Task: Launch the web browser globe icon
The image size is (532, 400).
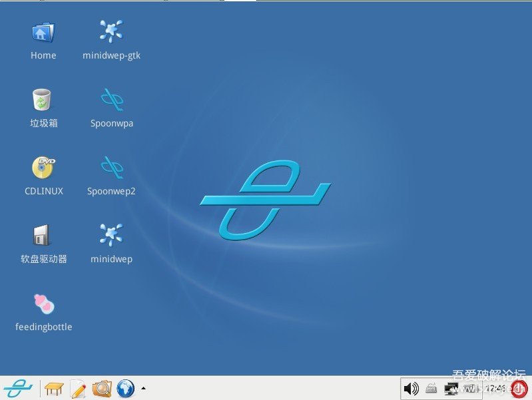Action: 126,389
